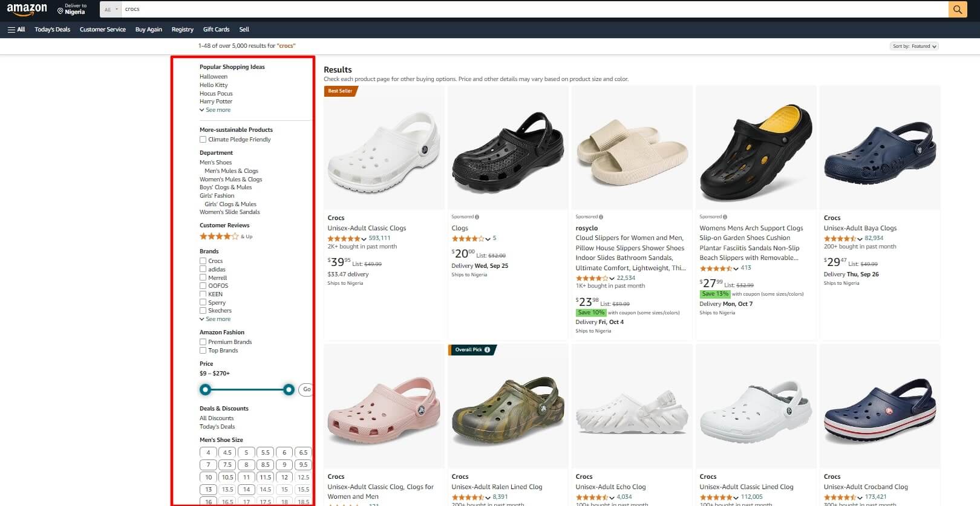Click the Sponsored info icon above Clogs
The height and width of the screenshot is (506, 980).
[x=477, y=217]
